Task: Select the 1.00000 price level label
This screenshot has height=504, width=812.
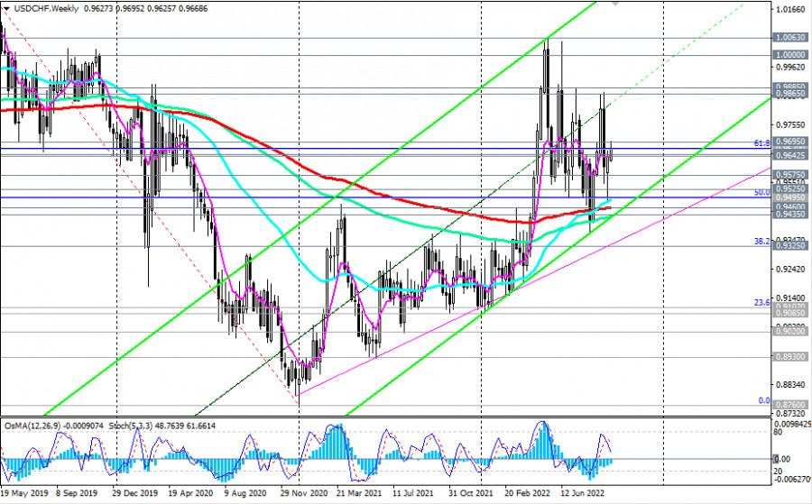Action: pos(790,54)
